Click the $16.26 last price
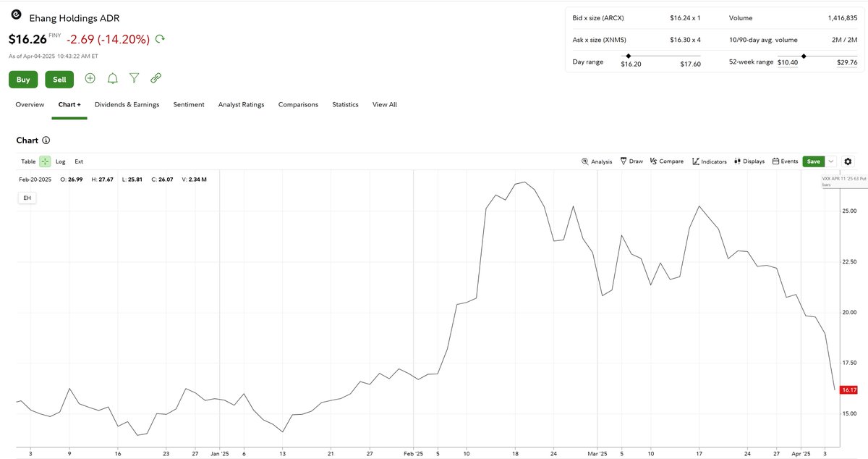This screenshot has width=868, height=459. [x=27, y=38]
